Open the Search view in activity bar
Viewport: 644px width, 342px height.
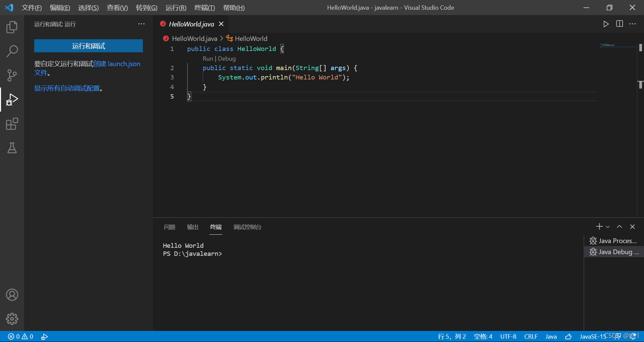(12, 51)
